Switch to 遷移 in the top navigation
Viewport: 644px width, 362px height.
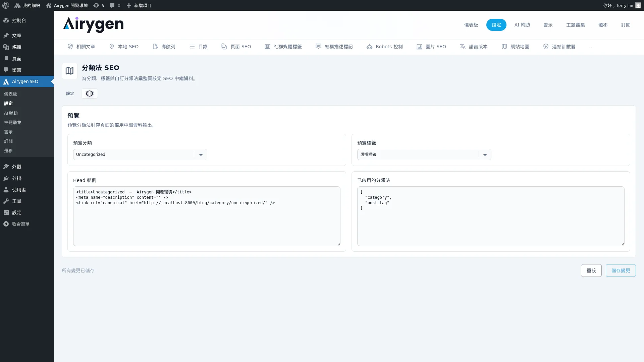click(x=603, y=25)
